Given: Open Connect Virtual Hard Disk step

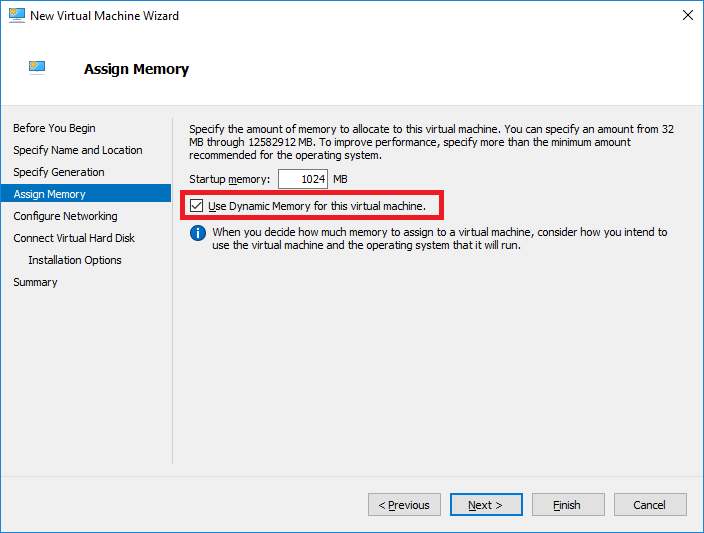Looking at the screenshot, I should click(x=74, y=238).
